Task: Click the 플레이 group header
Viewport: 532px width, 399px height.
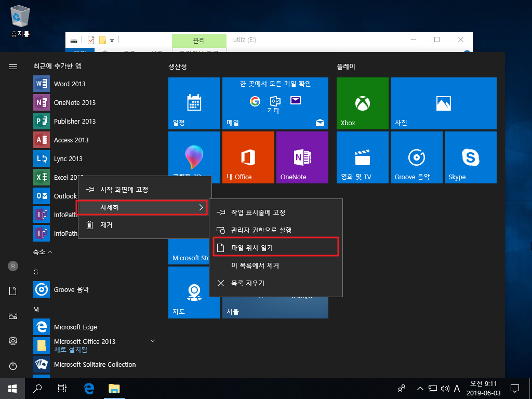Action: point(345,66)
